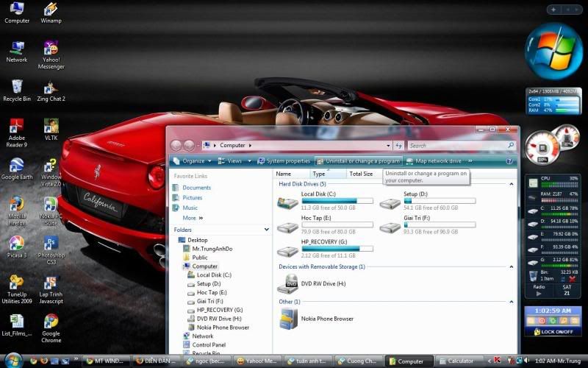Click the Map network drive button
This screenshot has width=588, height=368.
pyautogui.click(x=434, y=160)
